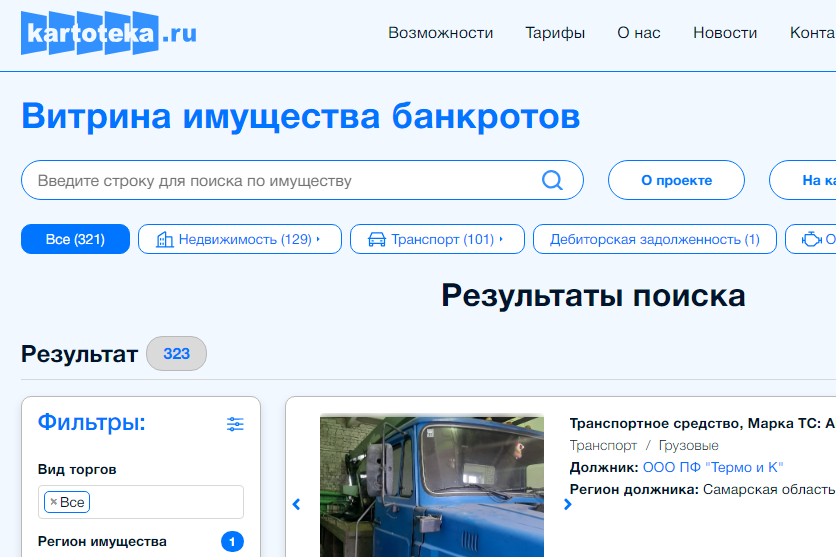Open Новости menu item

click(725, 33)
